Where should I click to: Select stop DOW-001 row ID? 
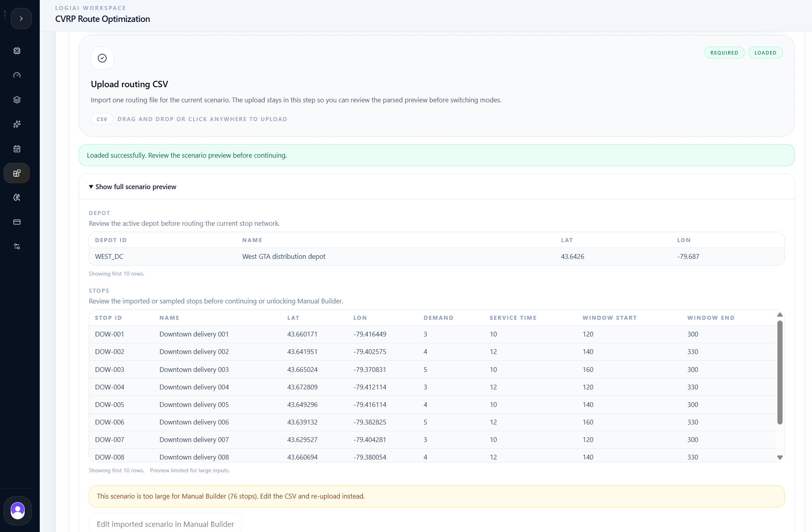(109, 334)
